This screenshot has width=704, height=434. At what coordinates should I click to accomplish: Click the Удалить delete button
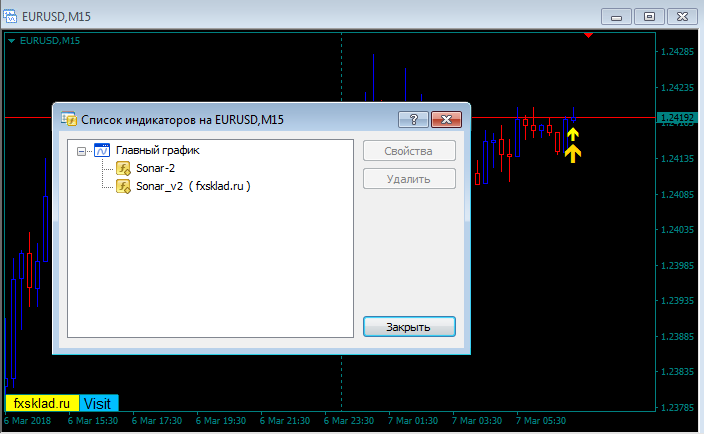coord(409,179)
